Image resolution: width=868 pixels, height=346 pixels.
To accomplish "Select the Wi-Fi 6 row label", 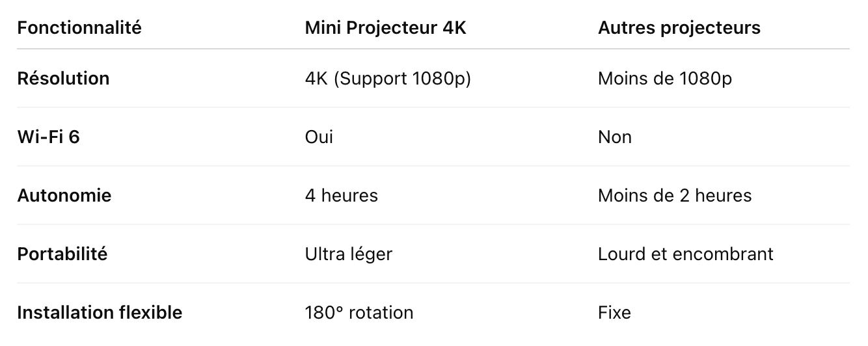I will [x=48, y=137].
